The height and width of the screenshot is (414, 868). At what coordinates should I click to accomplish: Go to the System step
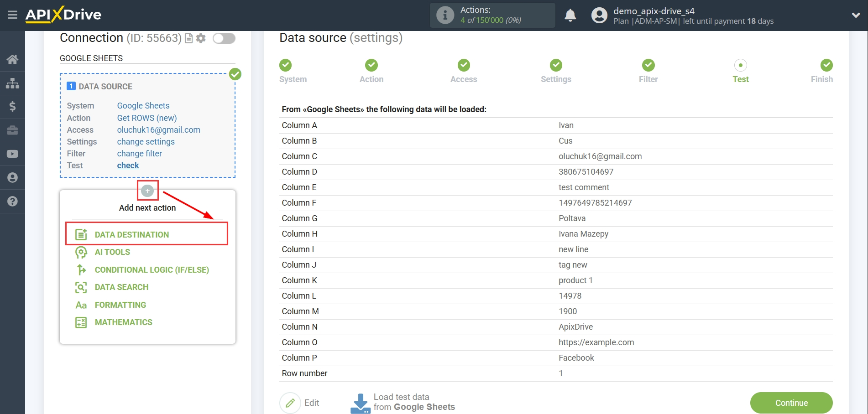[x=286, y=65]
